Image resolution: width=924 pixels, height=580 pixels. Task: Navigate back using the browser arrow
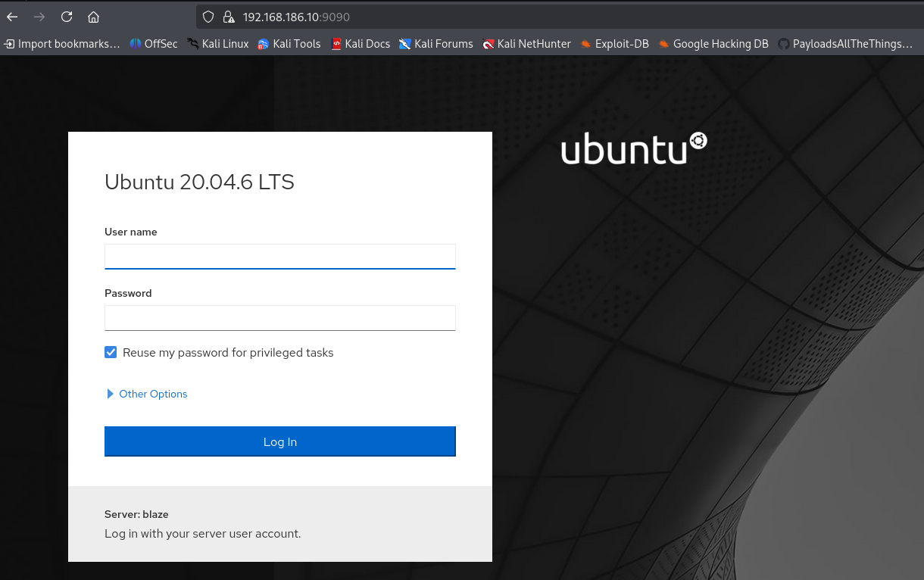click(12, 17)
